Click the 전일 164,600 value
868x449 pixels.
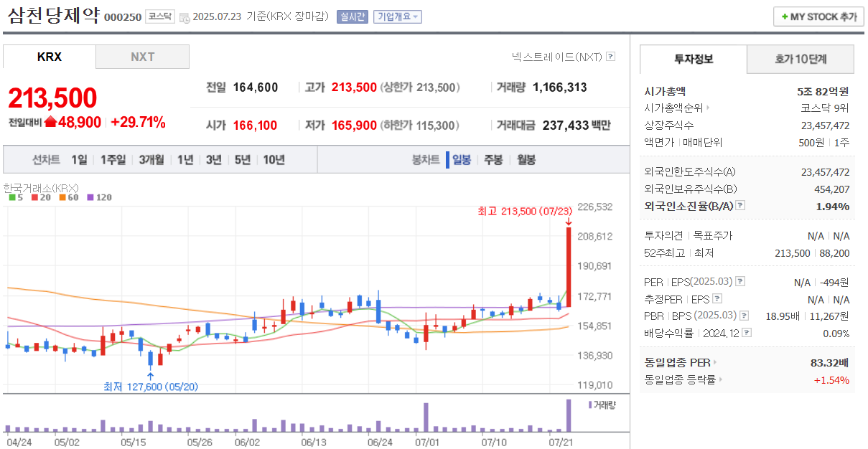click(x=256, y=88)
